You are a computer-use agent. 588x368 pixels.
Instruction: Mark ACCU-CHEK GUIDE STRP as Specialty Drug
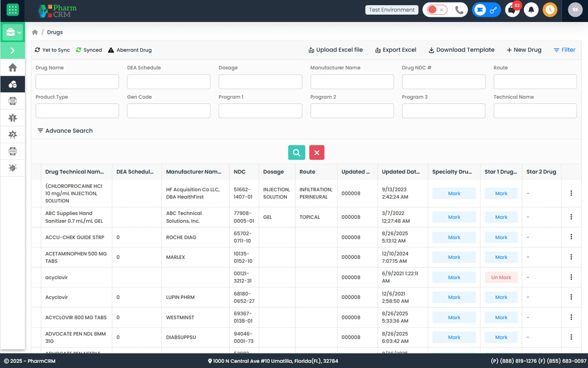tap(454, 237)
